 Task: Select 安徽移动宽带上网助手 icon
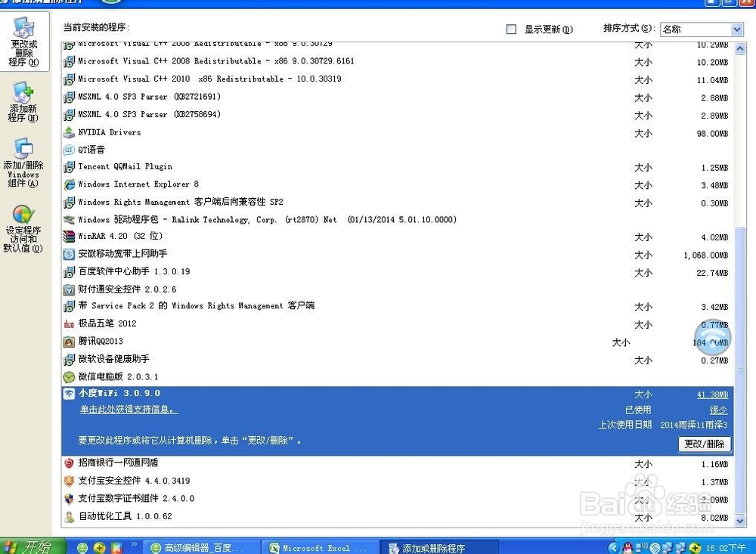[69, 254]
